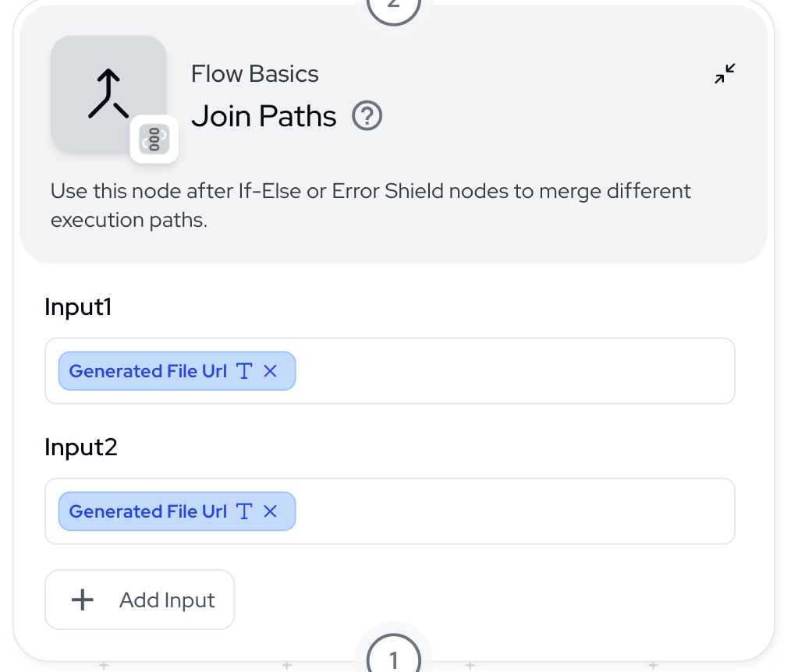Open the help icon beside Join Paths
805x672 pixels.
[x=367, y=116]
